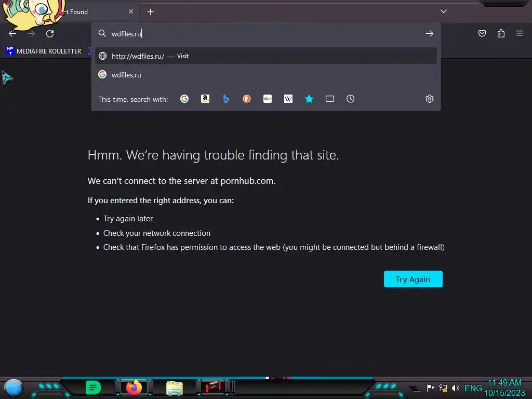The width and height of the screenshot is (532, 399).
Task: Open network status tray icon
Action: coord(443,388)
